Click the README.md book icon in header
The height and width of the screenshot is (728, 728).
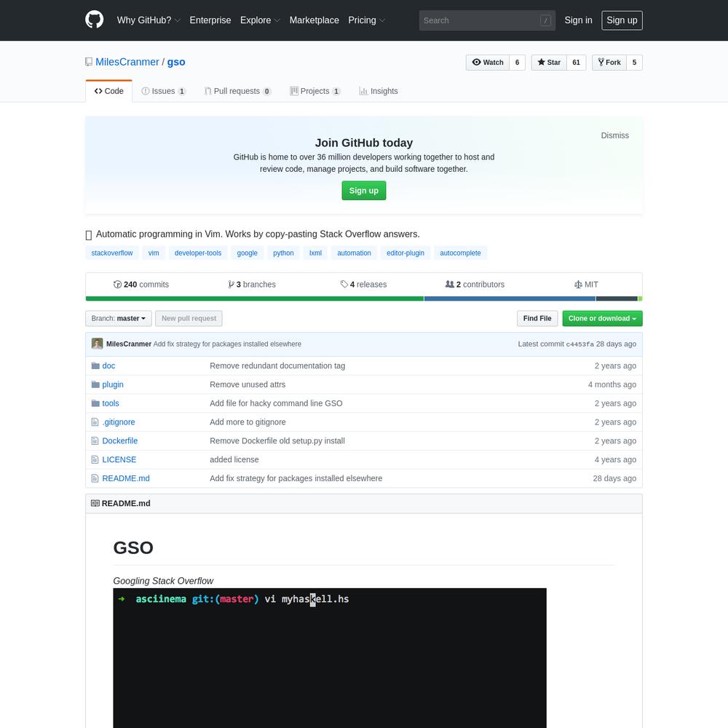coord(95,503)
